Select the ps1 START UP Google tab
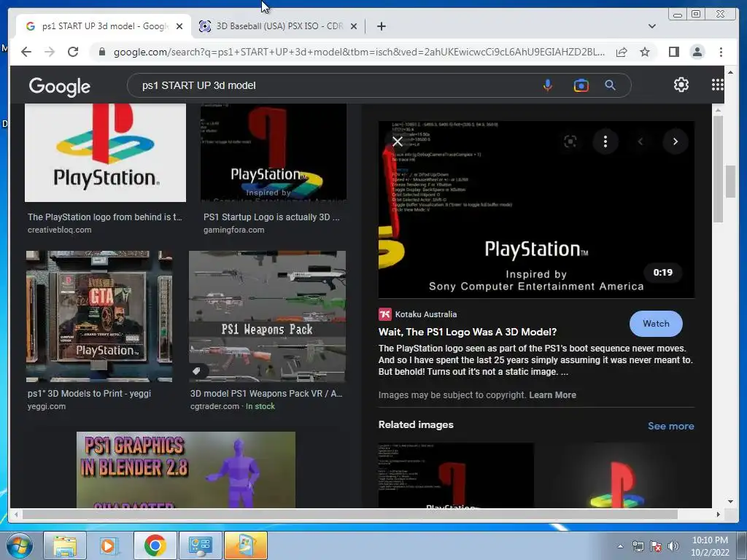Viewport: 747px width, 560px height. 104,26
